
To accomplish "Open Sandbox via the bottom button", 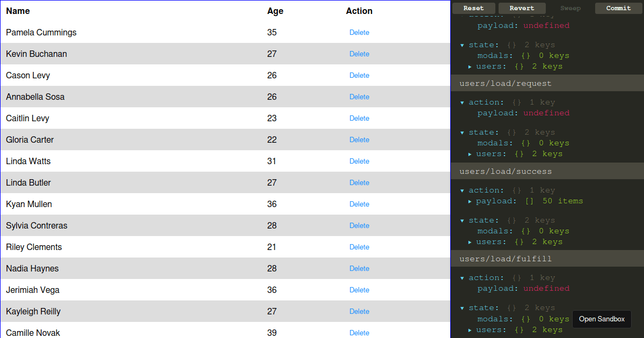I will 602,319.
